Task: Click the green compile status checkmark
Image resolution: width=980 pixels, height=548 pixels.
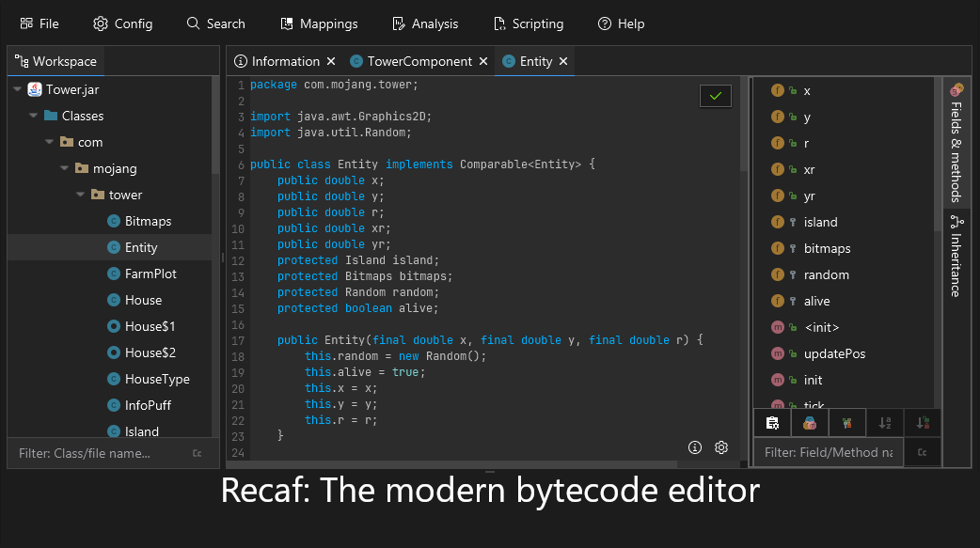Action: (x=716, y=96)
